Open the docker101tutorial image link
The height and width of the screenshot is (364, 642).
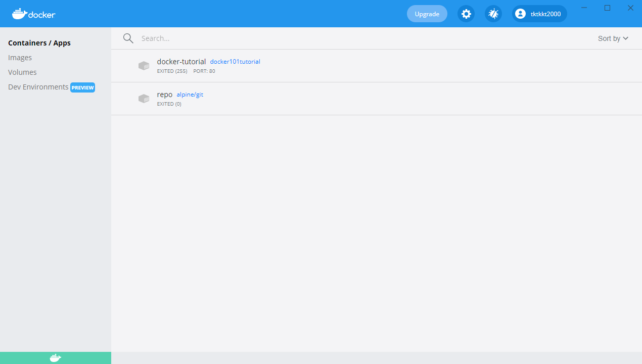[235, 62]
